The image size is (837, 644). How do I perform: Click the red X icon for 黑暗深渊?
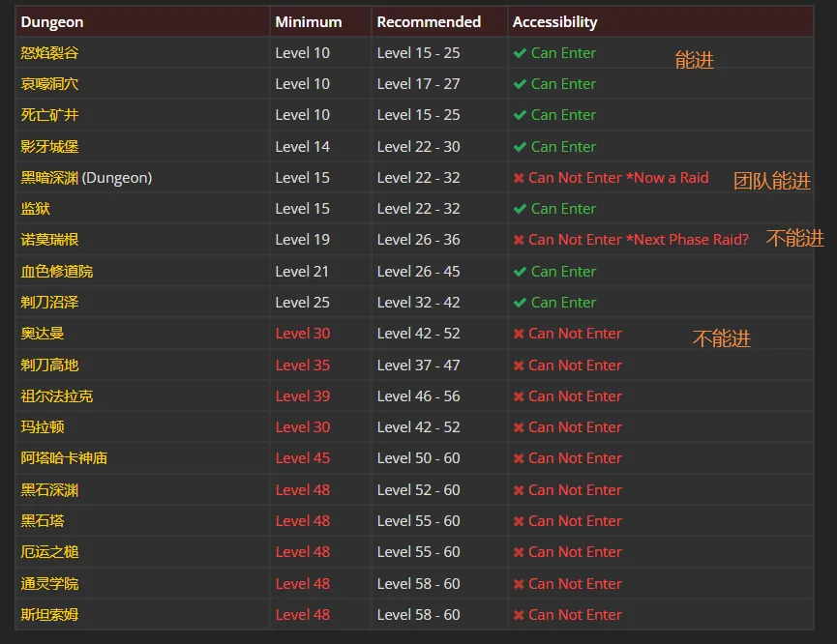(x=519, y=178)
